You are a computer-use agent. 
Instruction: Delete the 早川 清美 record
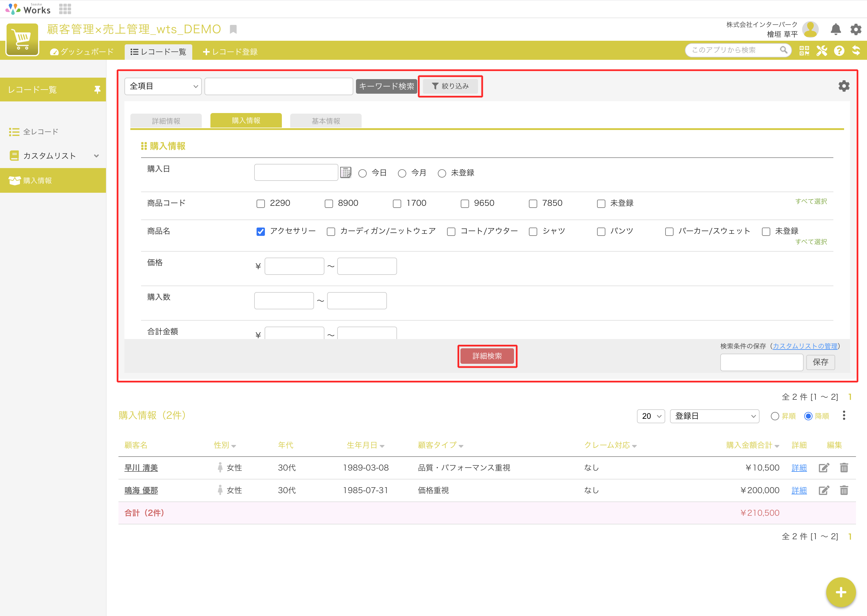coord(844,468)
